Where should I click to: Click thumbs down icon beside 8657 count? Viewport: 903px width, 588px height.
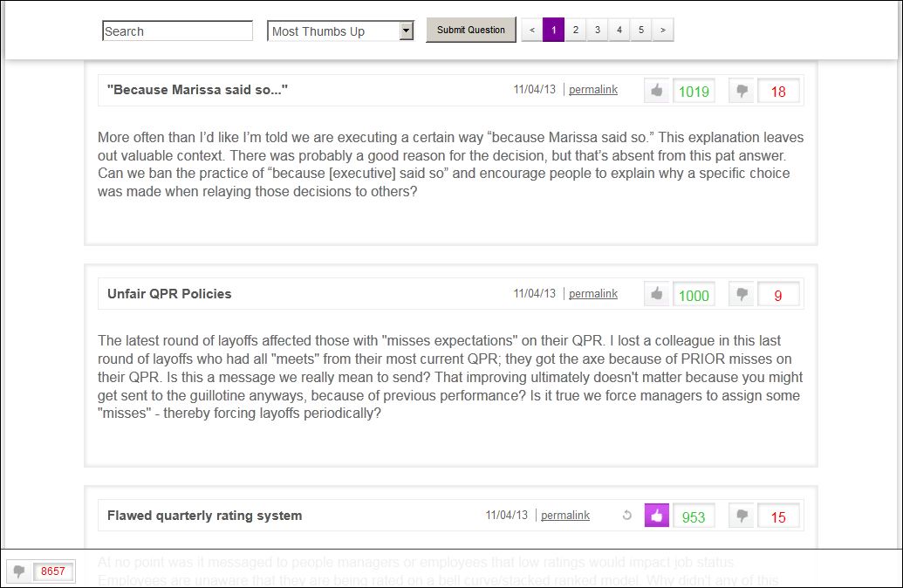(19, 571)
